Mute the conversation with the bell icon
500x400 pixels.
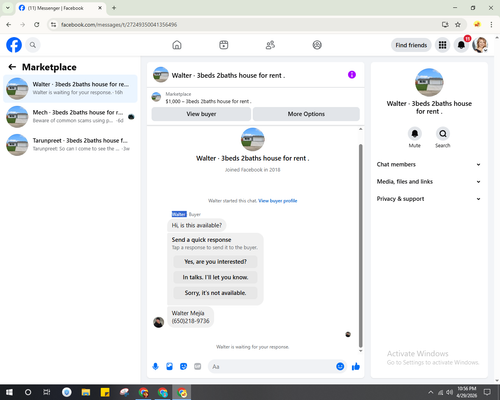click(x=415, y=134)
